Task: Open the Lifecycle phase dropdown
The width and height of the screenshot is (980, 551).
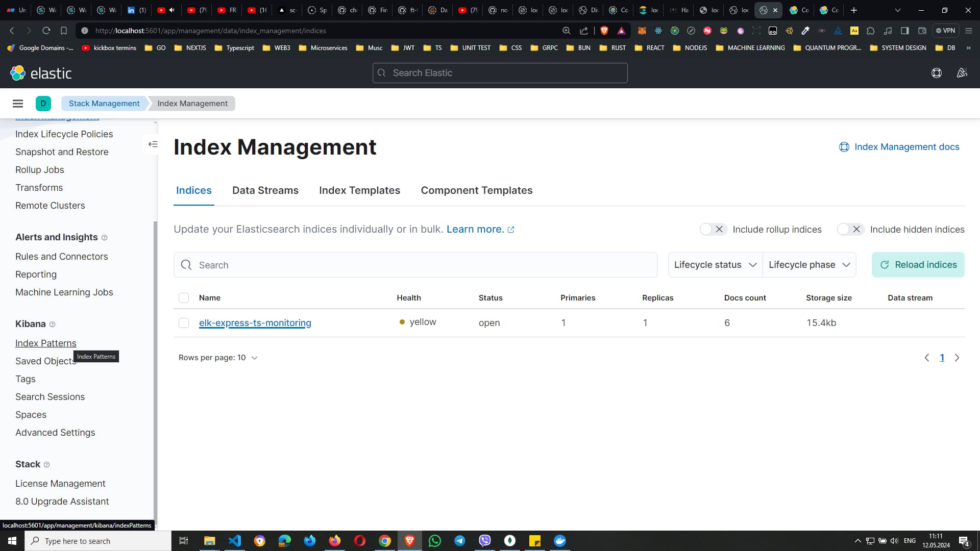Action: pos(809,265)
